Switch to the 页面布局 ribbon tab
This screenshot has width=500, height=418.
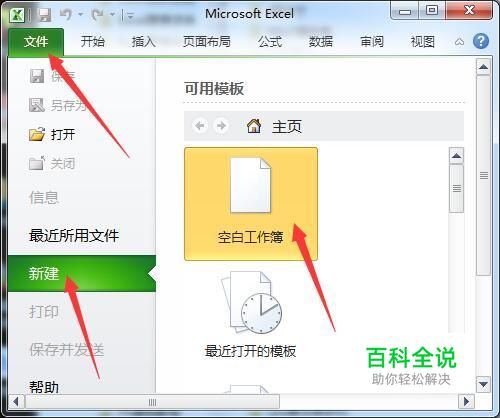207,42
